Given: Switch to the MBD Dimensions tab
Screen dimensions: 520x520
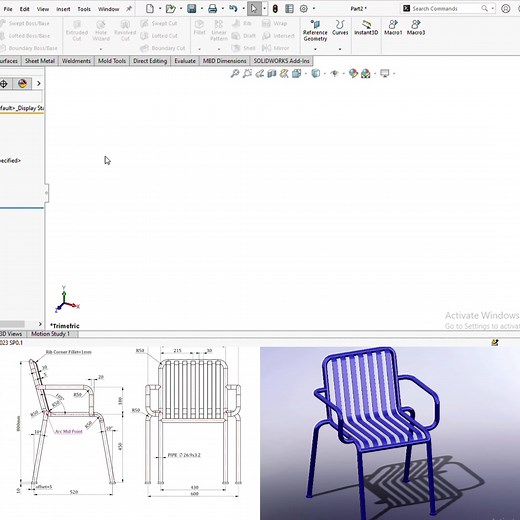Looking at the screenshot, I should (225, 61).
